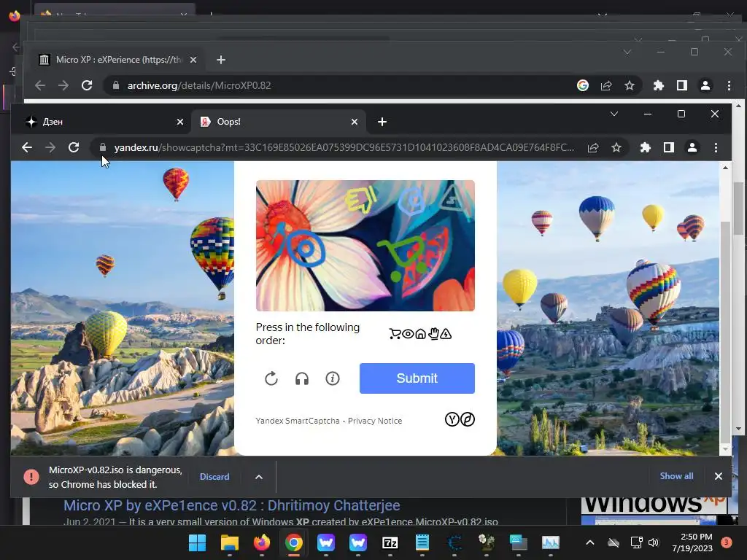Open Micro XP by eXPe1ence v0.82 search result

pyautogui.click(x=231, y=505)
